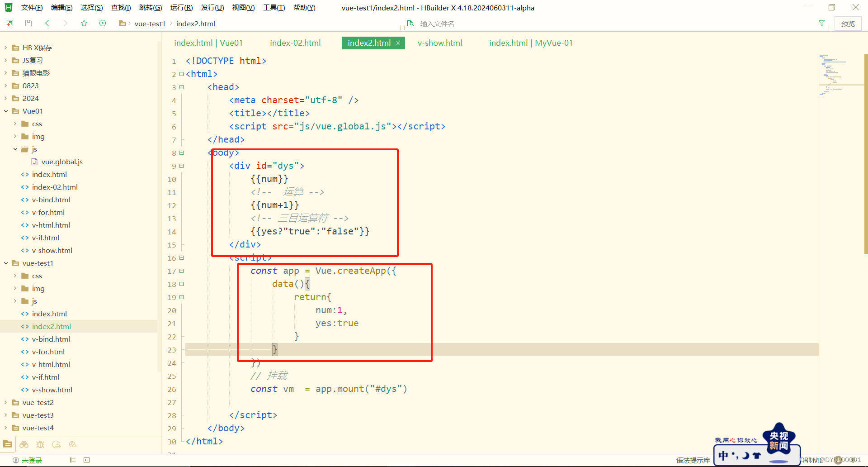Select the css folder under vue-test1
This screenshot has width=868, height=467.
coord(37,276)
